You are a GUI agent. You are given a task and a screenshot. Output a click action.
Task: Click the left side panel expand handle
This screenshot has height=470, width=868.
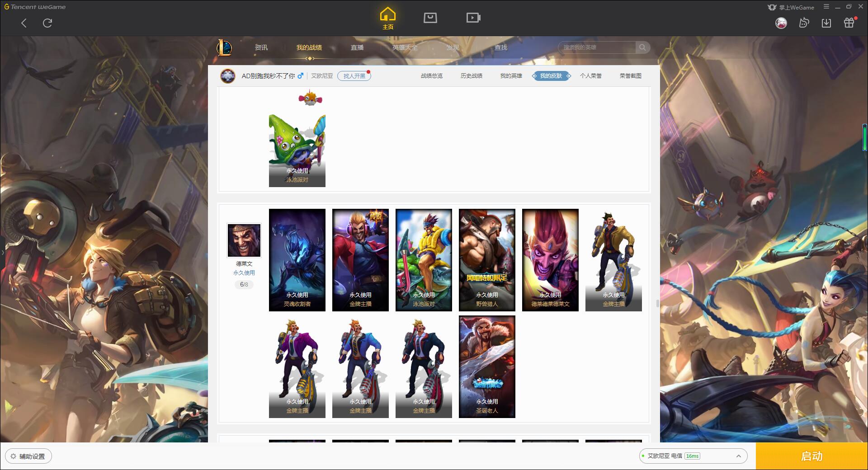[2, 253]
